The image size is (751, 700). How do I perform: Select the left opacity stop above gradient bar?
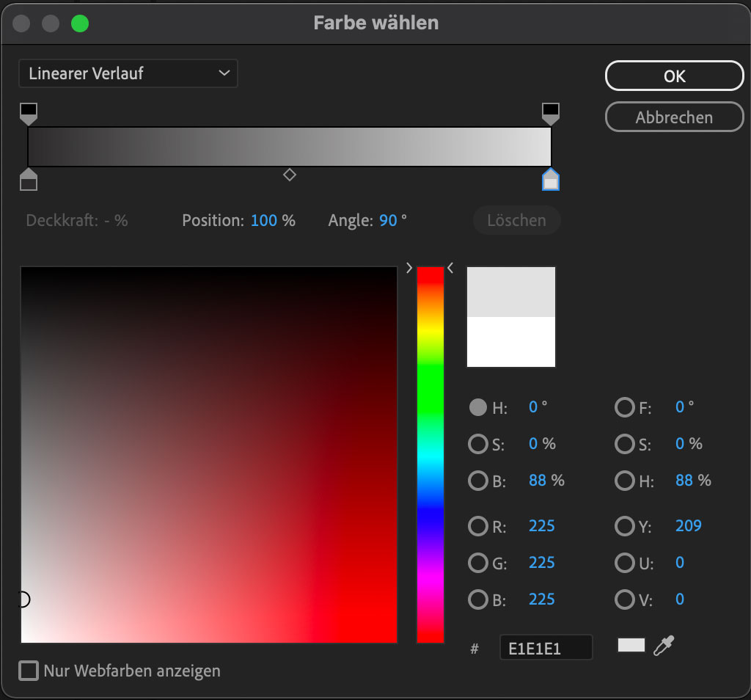tap(29, 112)
